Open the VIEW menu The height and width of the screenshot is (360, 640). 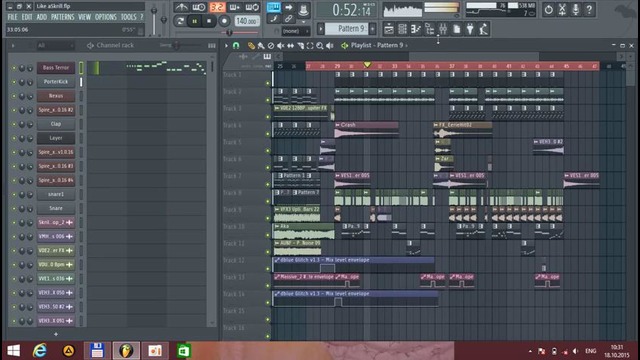coord(84,17)
